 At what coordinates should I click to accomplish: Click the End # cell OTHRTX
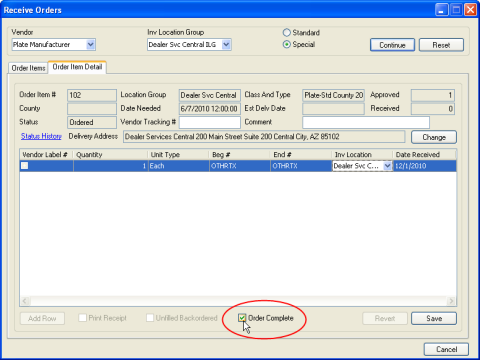301,166
